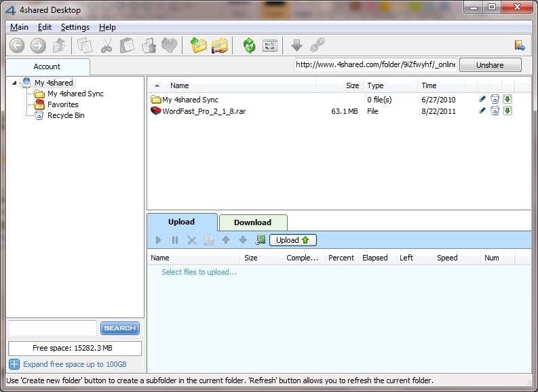Click Expand free space up to 100GB link

click(75, 364)
